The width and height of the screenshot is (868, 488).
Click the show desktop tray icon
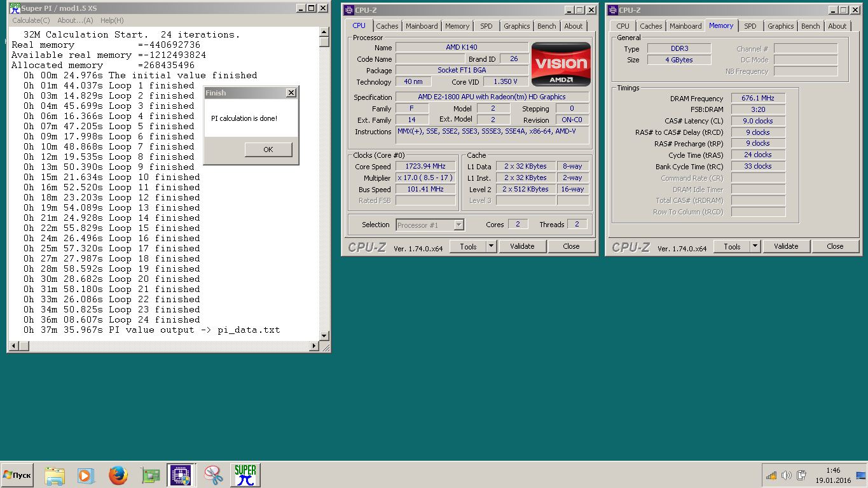click(861, 475)
